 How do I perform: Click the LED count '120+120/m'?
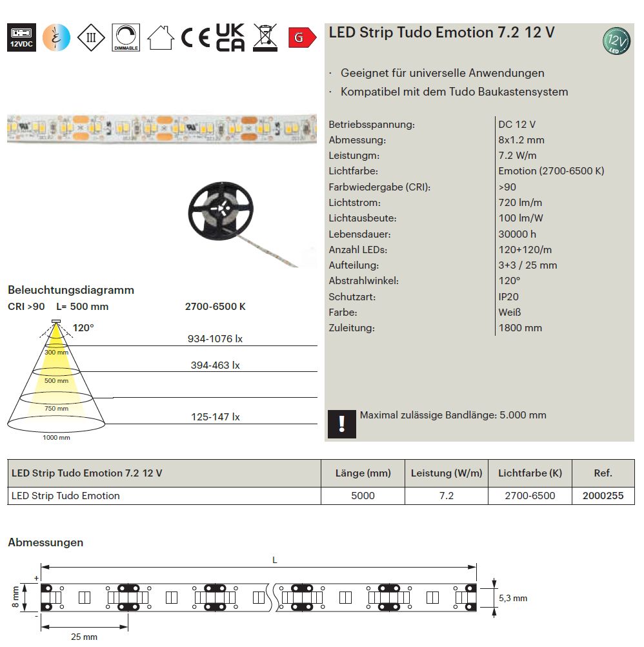[525, 250]
